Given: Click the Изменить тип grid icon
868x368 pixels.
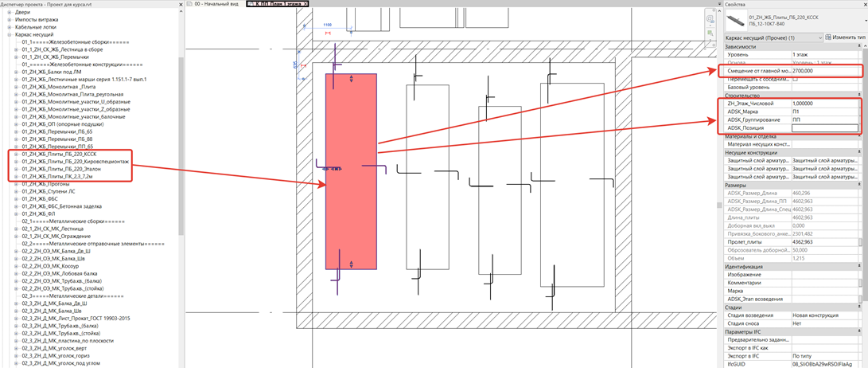Looking at the screenshot, I should [827, 37].
